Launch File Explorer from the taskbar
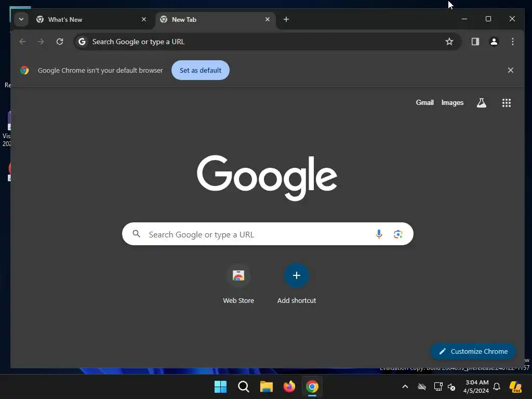 [x=267, y=387]
